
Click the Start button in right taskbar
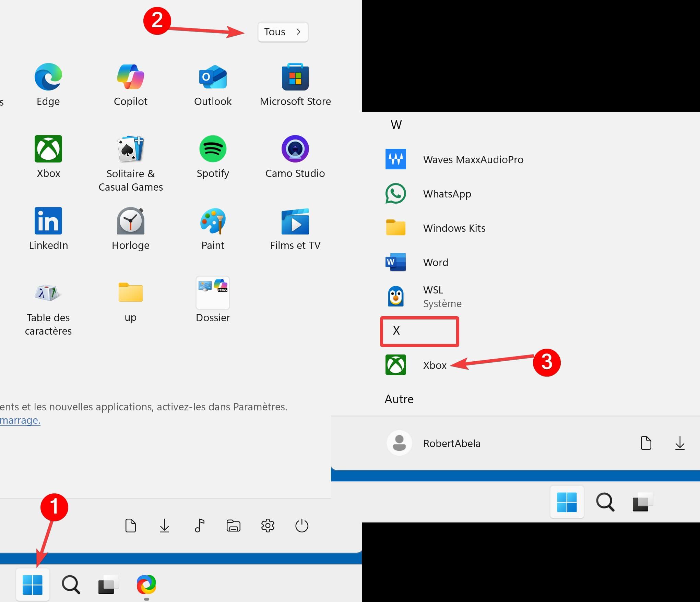point(567,502)
